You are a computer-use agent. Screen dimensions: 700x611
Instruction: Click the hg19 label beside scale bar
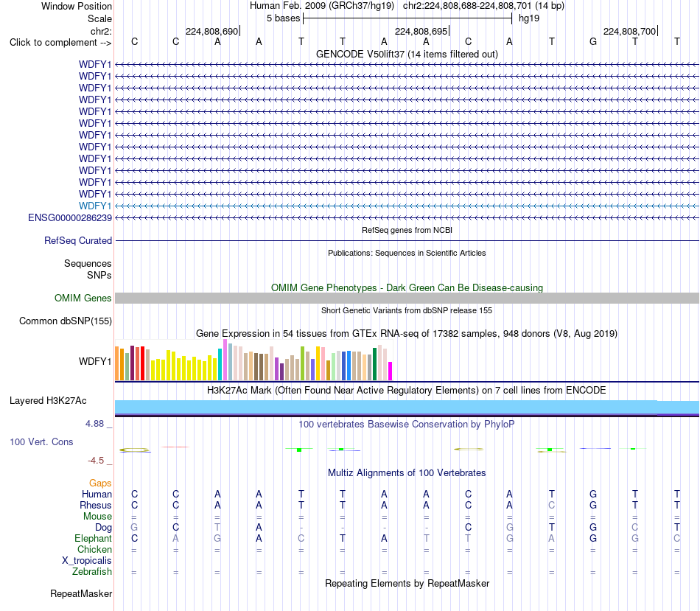pyautogui.click(x=529, y=18)
